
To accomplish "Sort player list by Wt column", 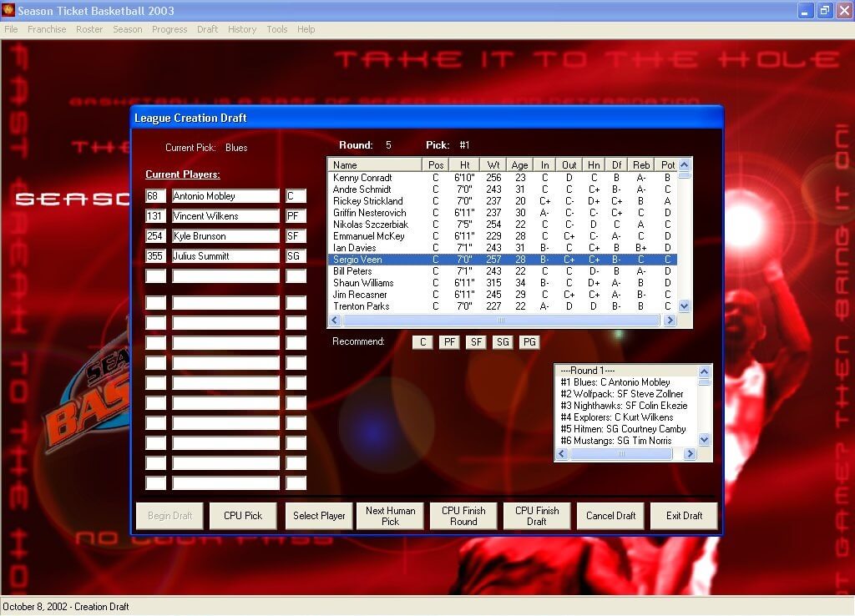I will click(493, 164).
